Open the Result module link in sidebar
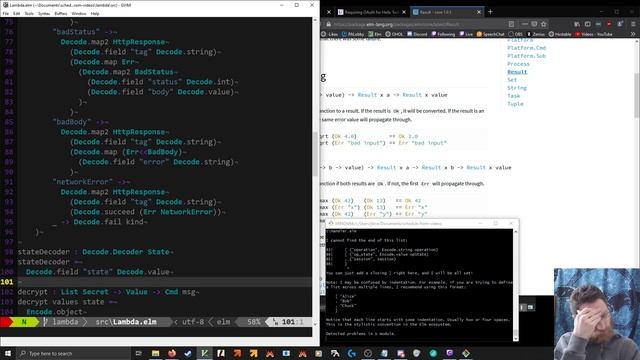Viewport: 640px width, 360px height. click(517, 72)
